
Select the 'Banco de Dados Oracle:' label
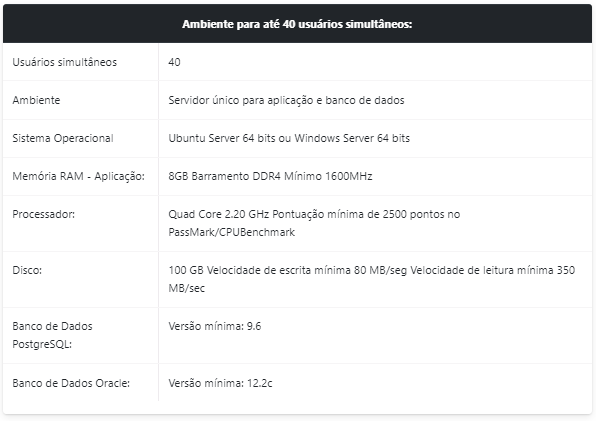(71, 383)
